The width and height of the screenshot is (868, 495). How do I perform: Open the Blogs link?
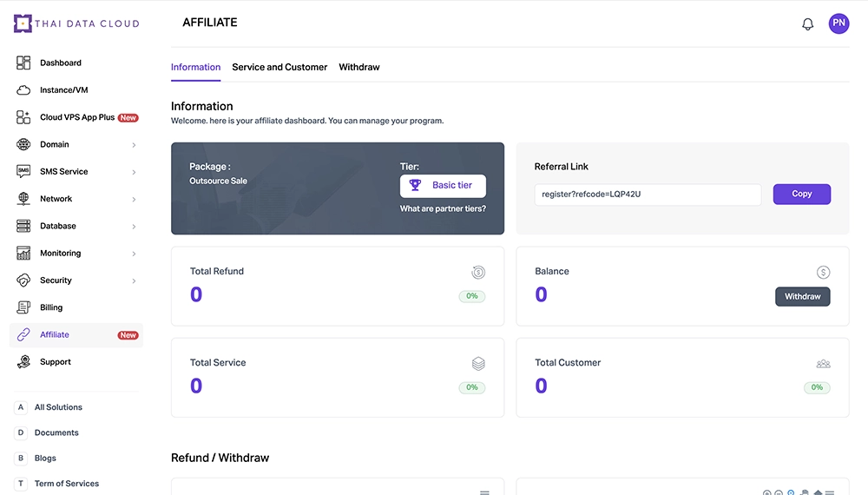point(45,458)
